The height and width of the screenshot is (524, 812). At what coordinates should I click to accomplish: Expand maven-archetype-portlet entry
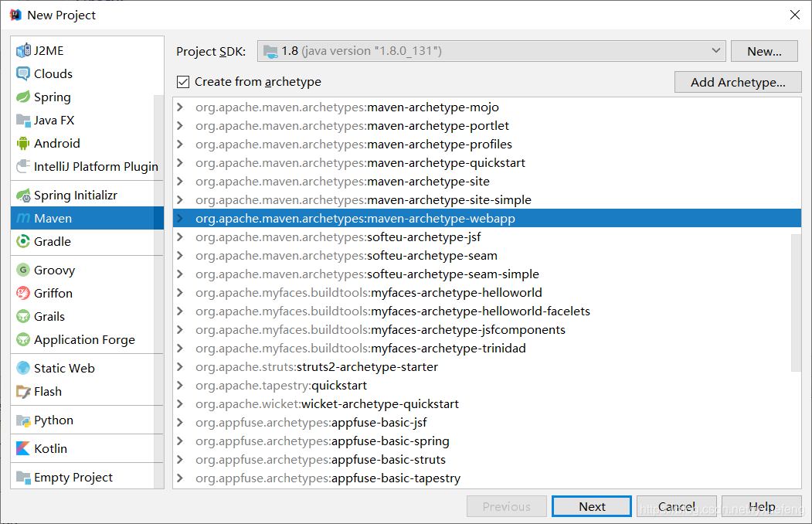pyautogui.click(x=180, y=126)
